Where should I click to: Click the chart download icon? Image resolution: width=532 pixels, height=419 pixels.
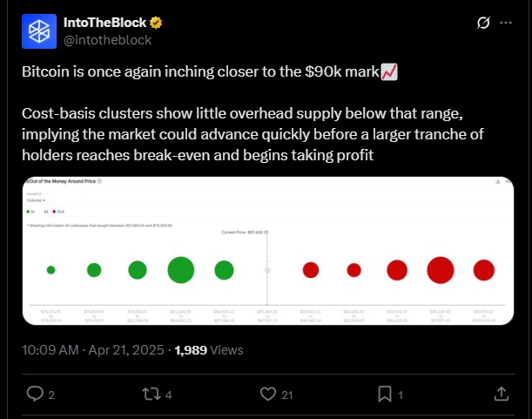(496, 182)
